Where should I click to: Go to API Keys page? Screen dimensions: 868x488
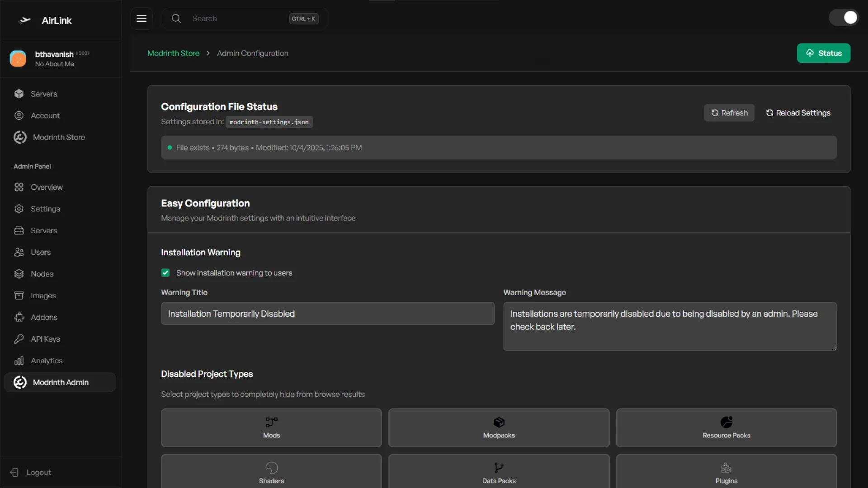coord(45,339)
